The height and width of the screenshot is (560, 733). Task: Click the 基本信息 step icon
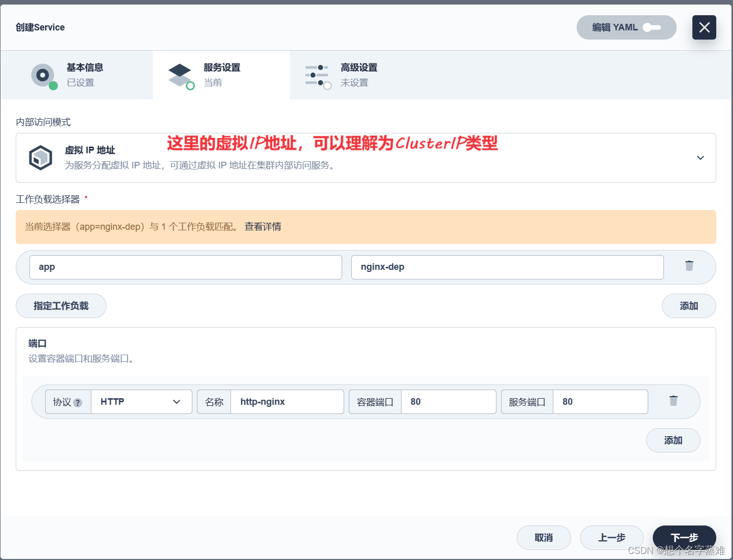pos(44,76)
